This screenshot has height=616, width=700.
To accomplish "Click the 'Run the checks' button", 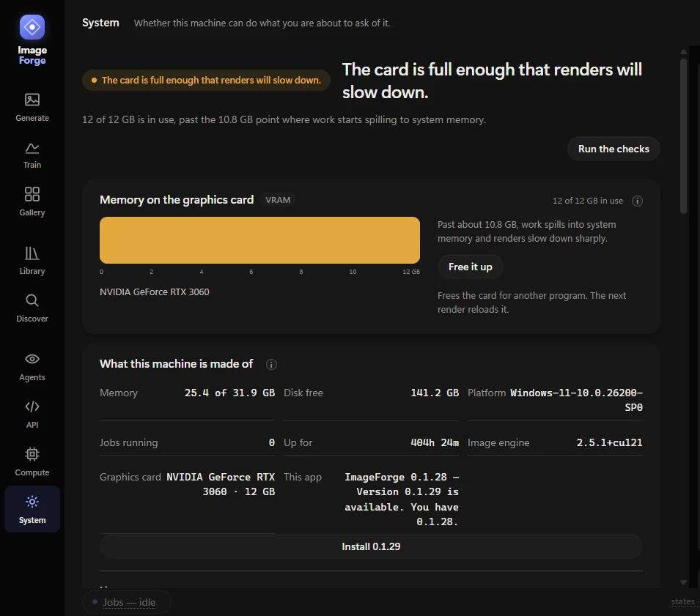I will [614, 149].
